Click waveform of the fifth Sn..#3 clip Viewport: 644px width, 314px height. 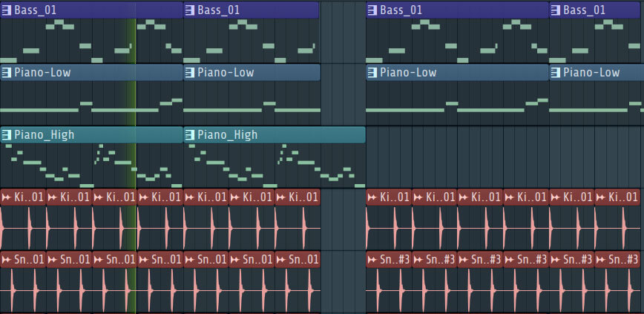571,290
